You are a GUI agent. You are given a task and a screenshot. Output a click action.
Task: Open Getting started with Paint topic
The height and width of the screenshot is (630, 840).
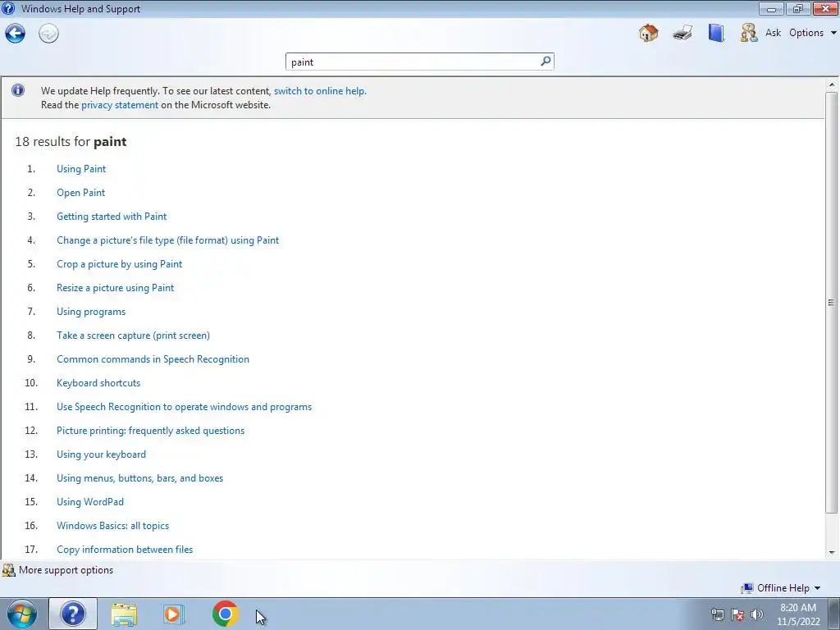click(x=112, y=217)
